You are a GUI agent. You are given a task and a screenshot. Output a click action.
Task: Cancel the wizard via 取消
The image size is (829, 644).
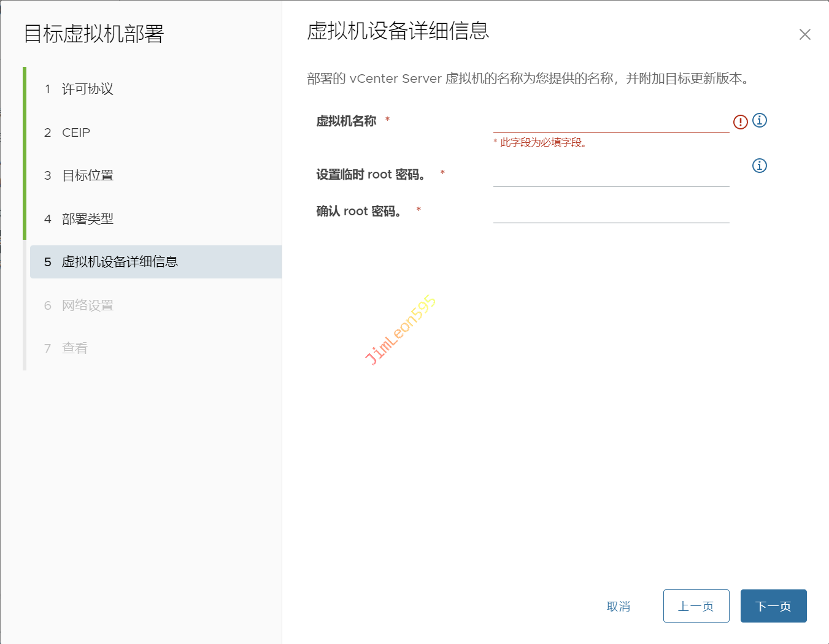click(x=618, y=606)
